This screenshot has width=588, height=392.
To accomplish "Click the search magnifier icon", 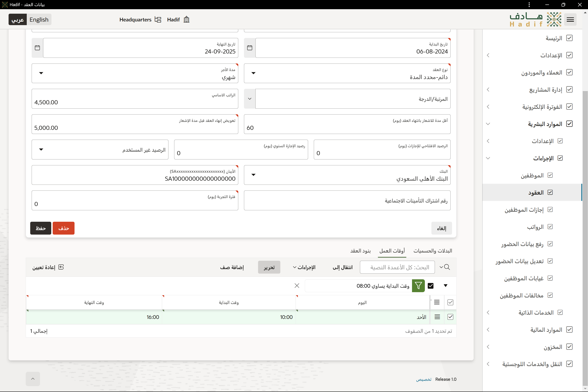I will [447, 267].
